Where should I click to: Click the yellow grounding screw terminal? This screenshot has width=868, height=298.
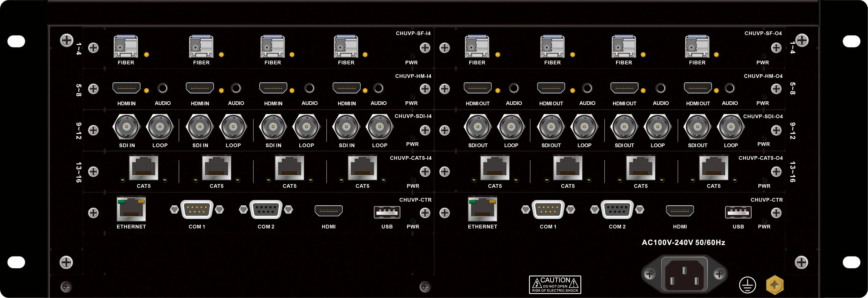[775, 285]
